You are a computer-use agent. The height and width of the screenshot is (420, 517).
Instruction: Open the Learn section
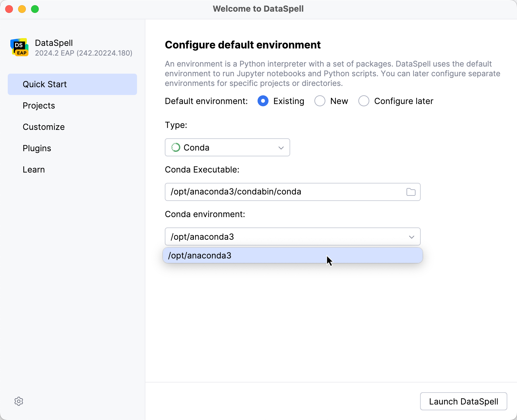coord(34,169)
